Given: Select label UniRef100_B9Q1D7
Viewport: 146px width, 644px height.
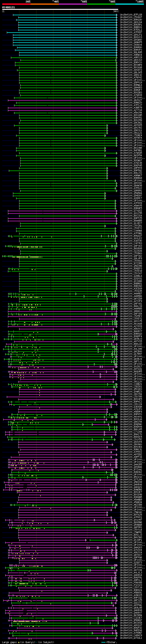Looking at the screenshot, I should [x=131, y=236].
